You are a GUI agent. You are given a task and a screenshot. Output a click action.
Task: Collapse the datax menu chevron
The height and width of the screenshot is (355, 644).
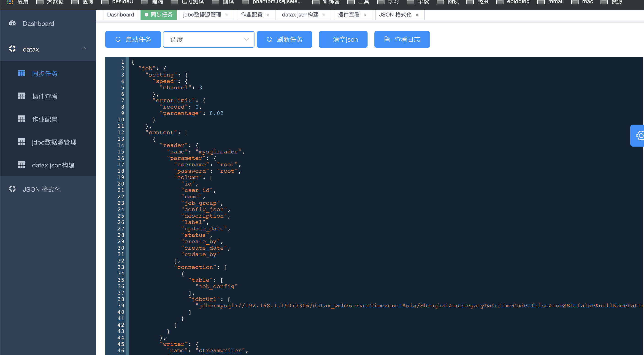(x=84, y=49)
